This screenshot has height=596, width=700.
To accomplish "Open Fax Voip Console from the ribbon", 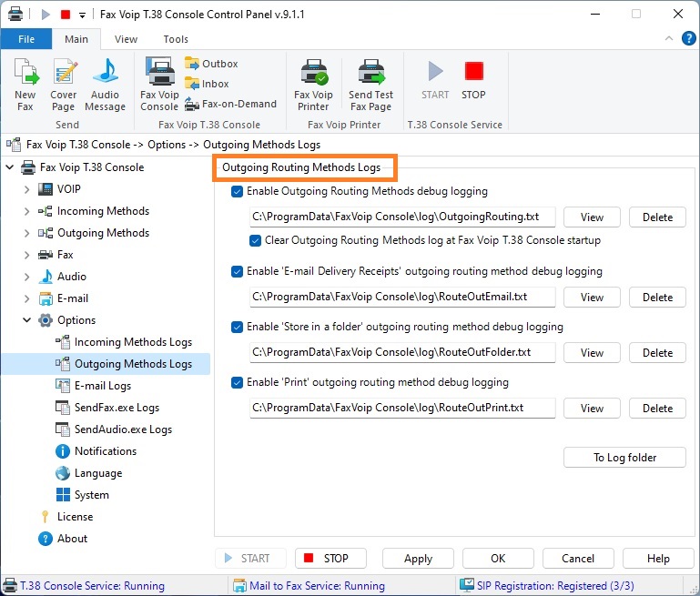I will [x=159, y=85].
